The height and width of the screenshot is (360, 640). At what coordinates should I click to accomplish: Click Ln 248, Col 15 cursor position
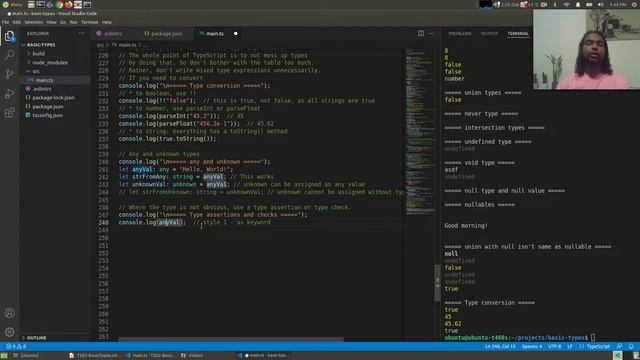[500, 346]
